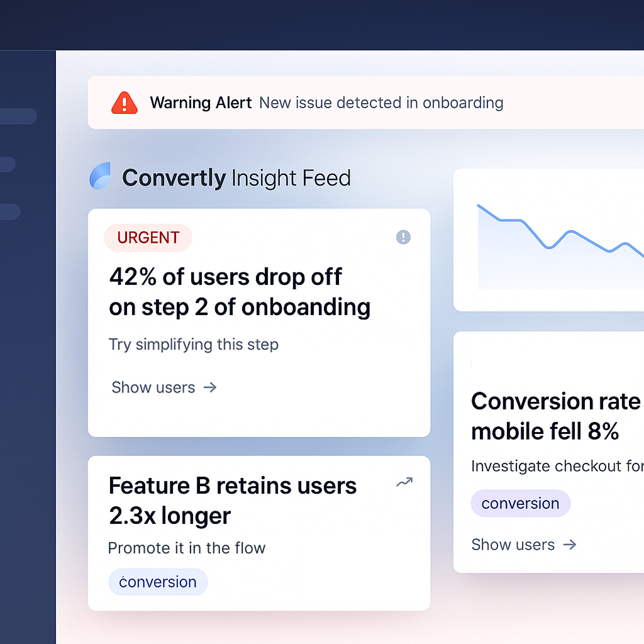Click the trending arrow icon on Feature B card
The height and width of the screenshot is (644, 644).
coord(404,482)
